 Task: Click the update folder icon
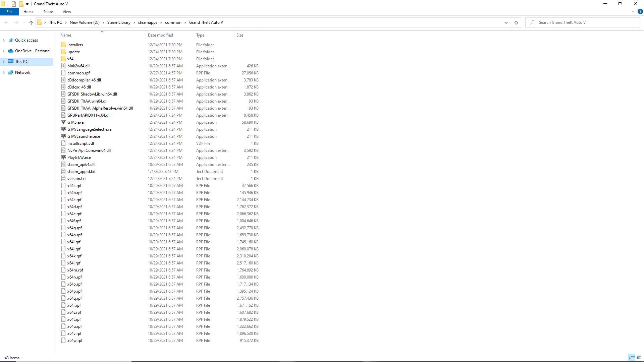[63, 52]
